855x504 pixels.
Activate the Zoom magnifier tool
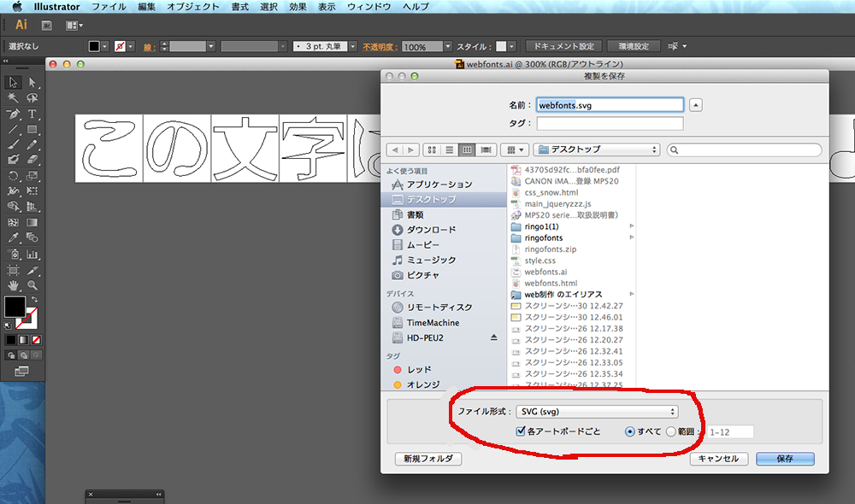pos(32,284)
